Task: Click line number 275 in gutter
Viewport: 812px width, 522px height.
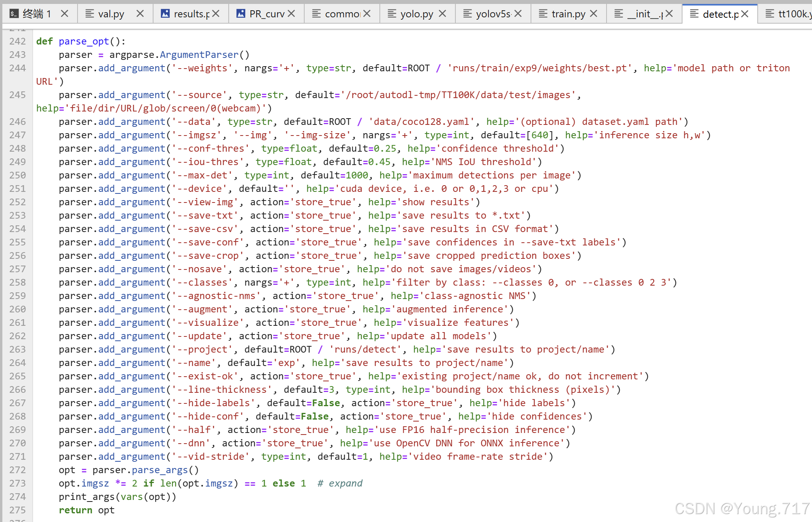Action: [18, 510]
